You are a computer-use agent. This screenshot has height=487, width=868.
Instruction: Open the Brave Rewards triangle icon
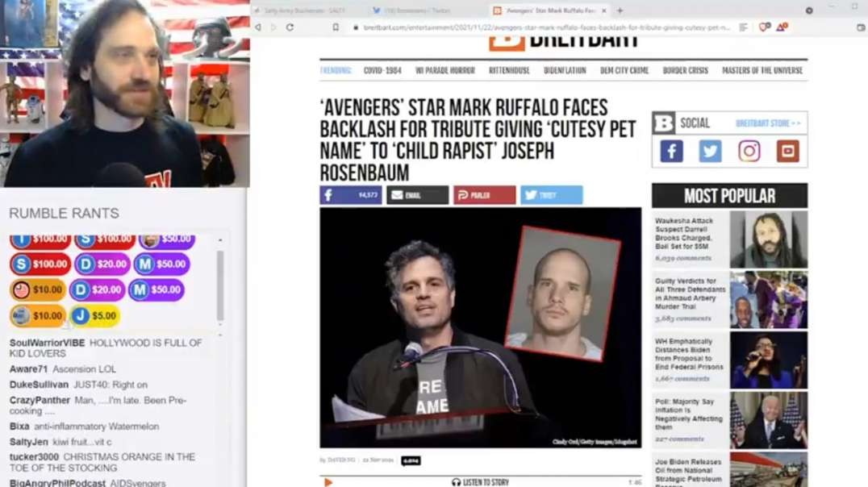coord(782,27)
